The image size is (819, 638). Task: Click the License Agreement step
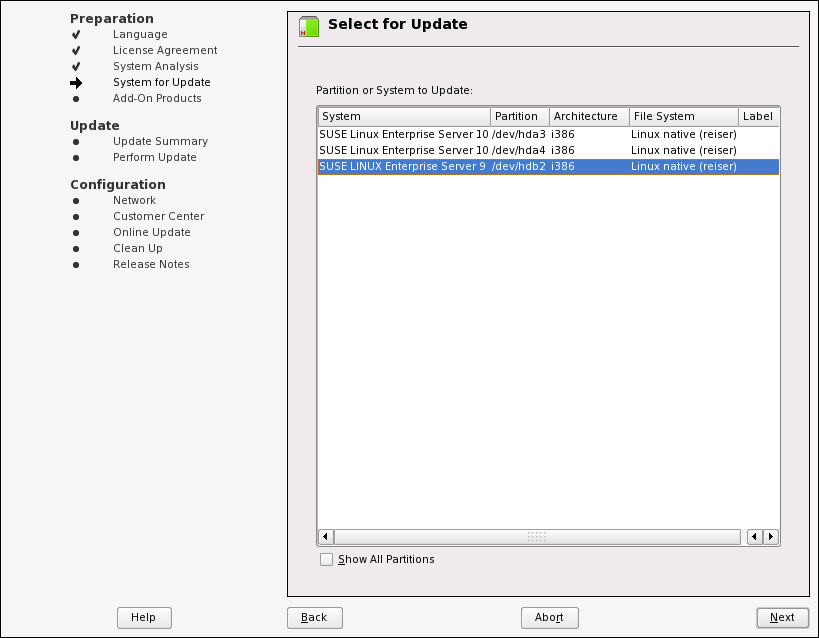[165, 50]
